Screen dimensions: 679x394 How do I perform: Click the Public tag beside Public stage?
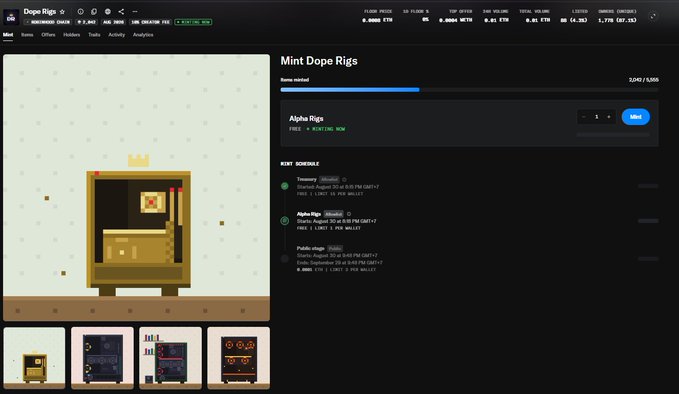(335, 249)
